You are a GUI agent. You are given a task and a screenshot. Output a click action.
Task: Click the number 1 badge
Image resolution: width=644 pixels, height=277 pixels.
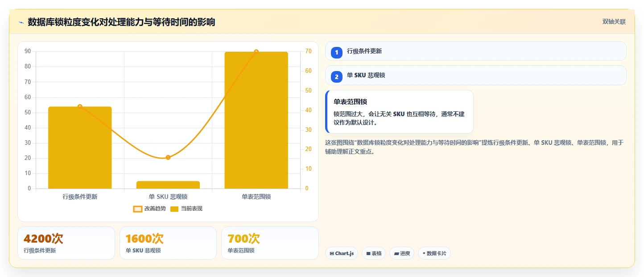click(337, 52)
